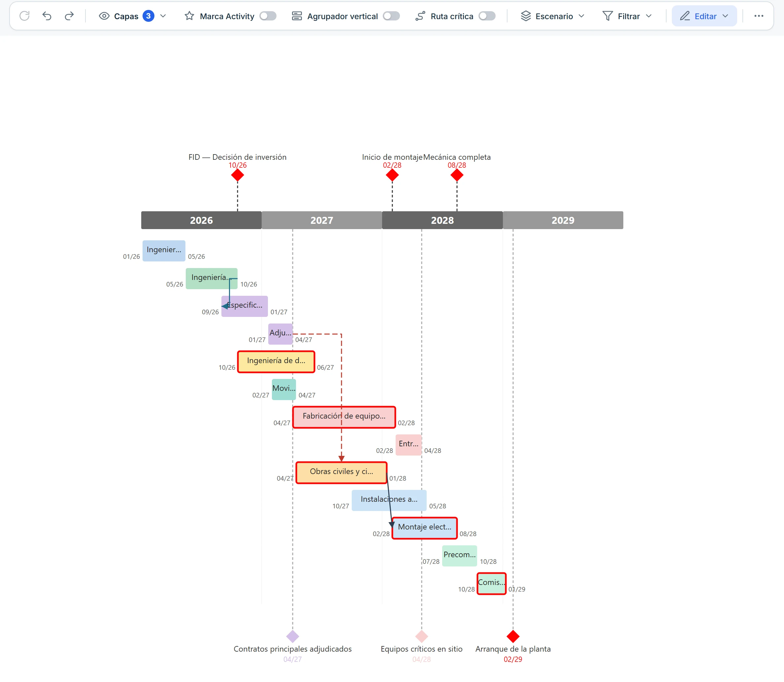Click the Mecánica completa milestone diamond

click(x=457, y=175)
